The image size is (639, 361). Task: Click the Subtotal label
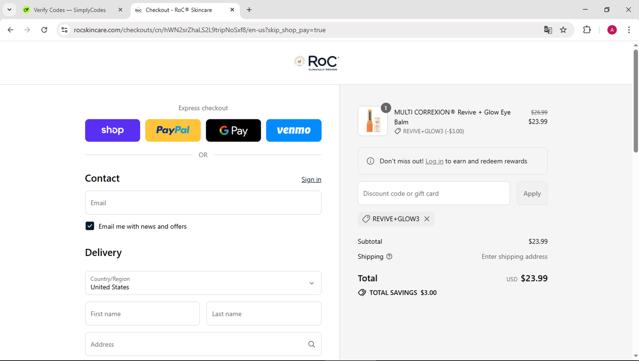coord(370,241)
